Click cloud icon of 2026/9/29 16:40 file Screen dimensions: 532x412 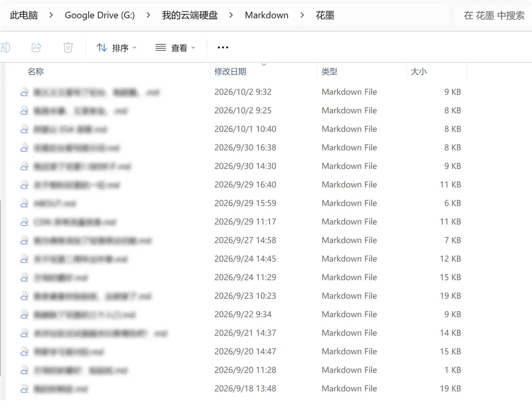(24, 185)
